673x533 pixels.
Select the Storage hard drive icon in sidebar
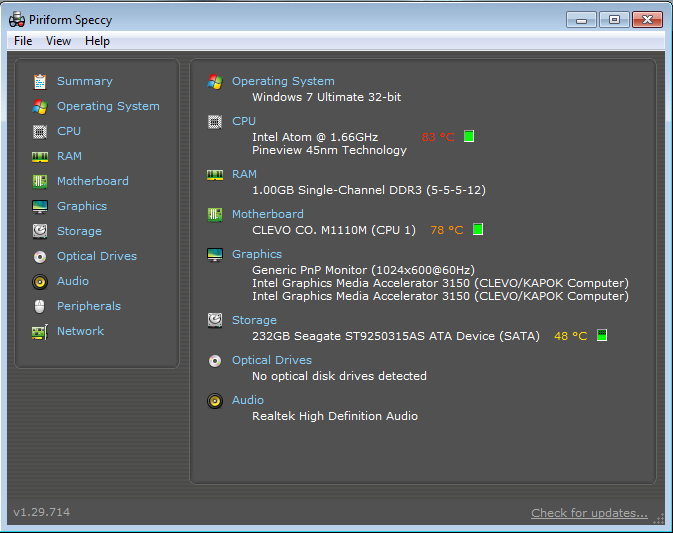click(40, 231)
